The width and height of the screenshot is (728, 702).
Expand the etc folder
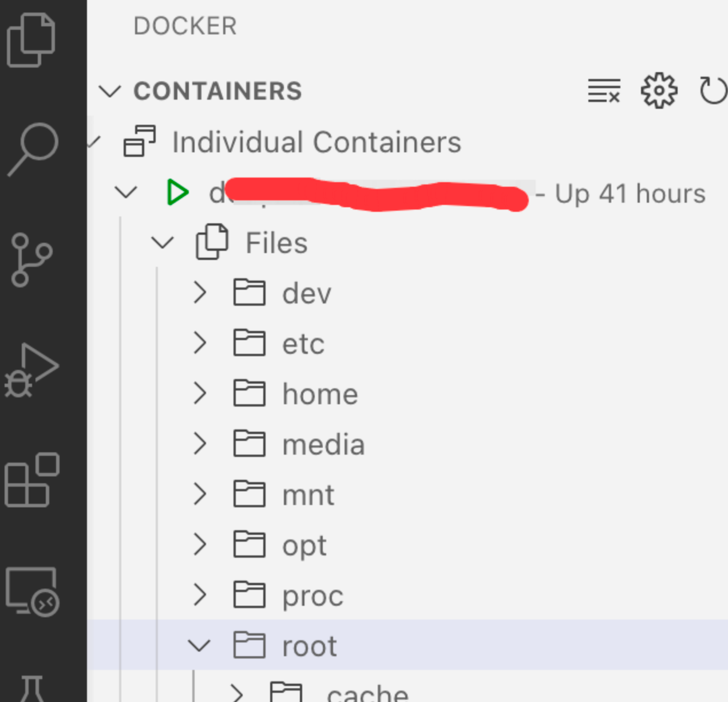(200, 343)
